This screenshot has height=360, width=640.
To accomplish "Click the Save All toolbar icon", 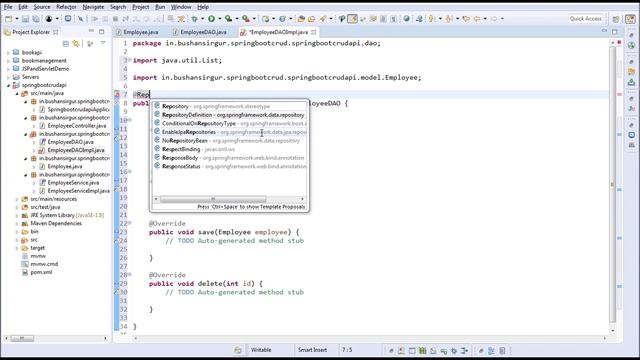I will [36, 19].
